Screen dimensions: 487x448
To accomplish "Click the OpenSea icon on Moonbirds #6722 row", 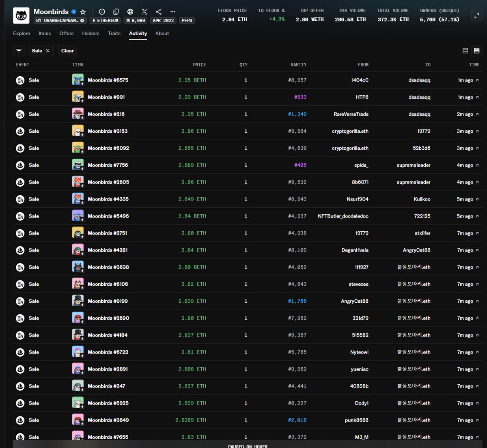I will pyautogui.click(x=20, y=352).
